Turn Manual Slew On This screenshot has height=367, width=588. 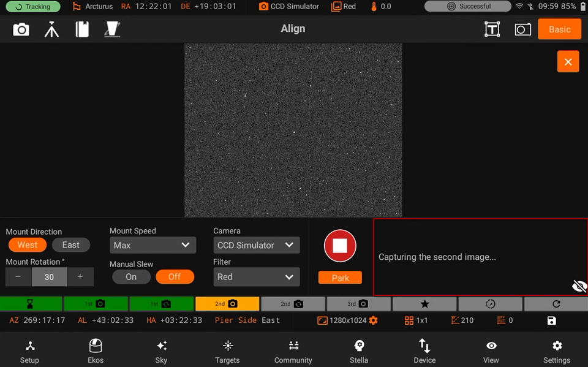click(131, 277)
